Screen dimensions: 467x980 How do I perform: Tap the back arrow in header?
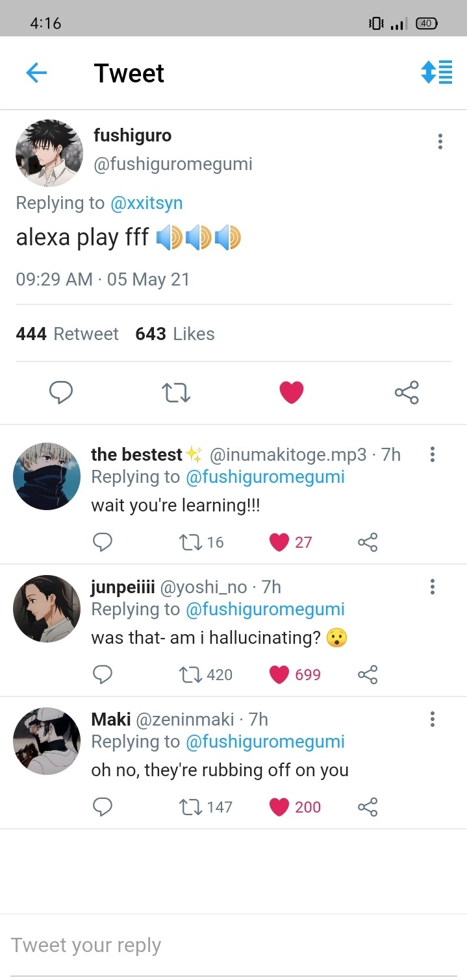36,73
